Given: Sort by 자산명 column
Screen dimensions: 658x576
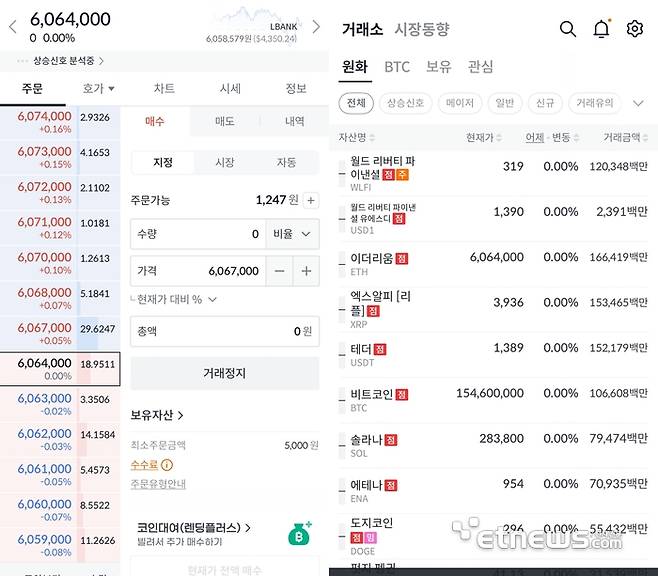Looking at the screenshot, I should coord(356,138).
